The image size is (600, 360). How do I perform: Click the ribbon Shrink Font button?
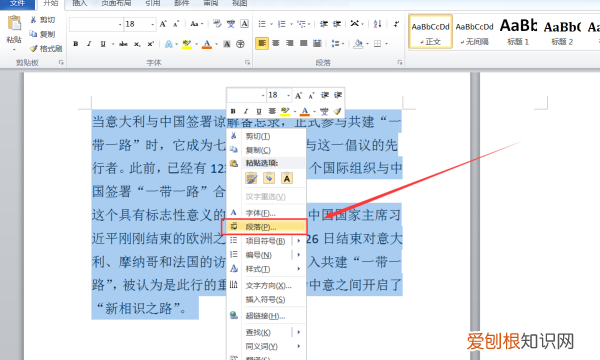pos(176,24)
